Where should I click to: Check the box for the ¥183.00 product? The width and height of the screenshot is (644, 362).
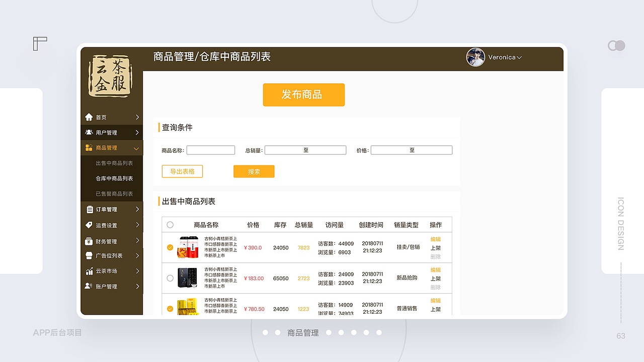pos(170,278)
